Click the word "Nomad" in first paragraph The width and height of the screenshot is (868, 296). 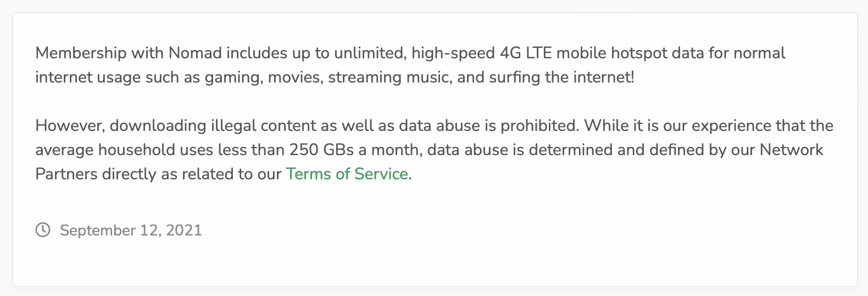coord(195,53)
